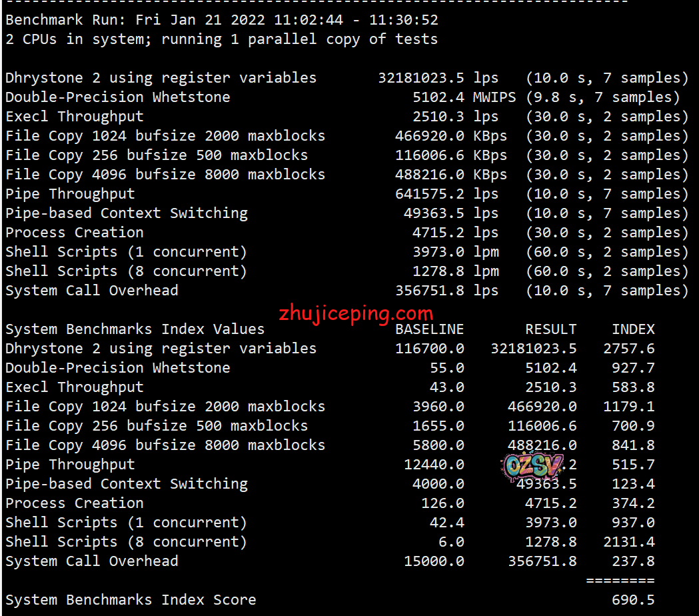699x616 pixels.
Task: Click the equals-sign separator above final score
Action: tap(620, 581)
